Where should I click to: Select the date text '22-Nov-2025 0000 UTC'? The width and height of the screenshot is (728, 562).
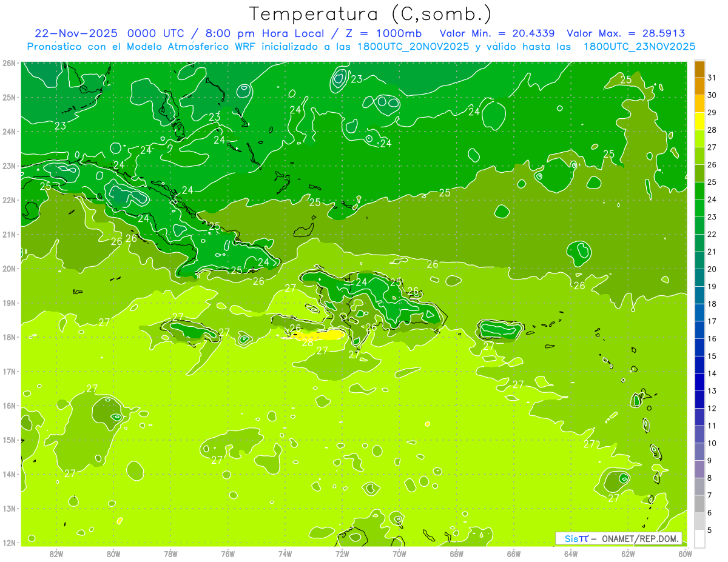[x=109, y=33]
